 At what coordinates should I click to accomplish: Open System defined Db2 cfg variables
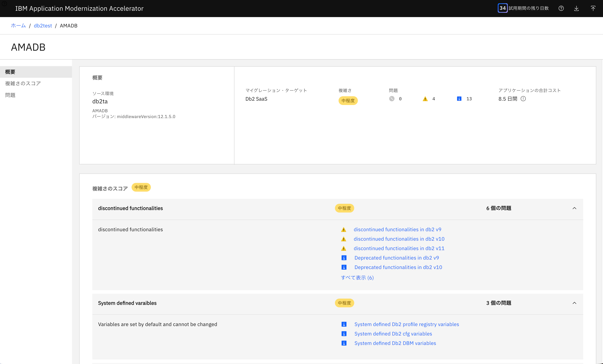pyautogui.click(x=393, y=334)
